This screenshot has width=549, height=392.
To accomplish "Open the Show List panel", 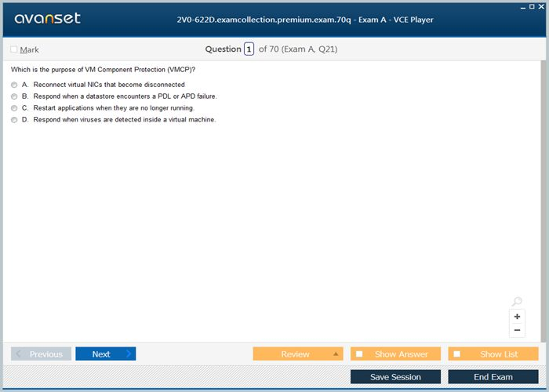I will pyautogui.click(x=493, y=354).
